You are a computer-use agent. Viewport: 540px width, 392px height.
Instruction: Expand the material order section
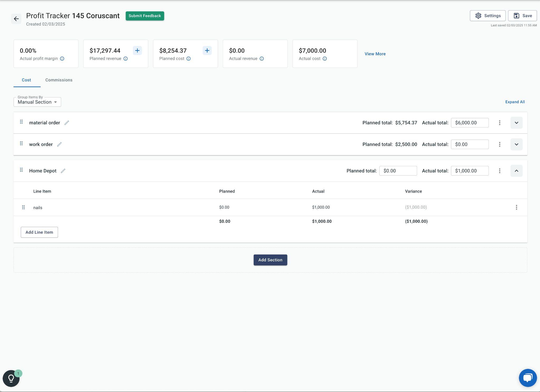(516, 123)
